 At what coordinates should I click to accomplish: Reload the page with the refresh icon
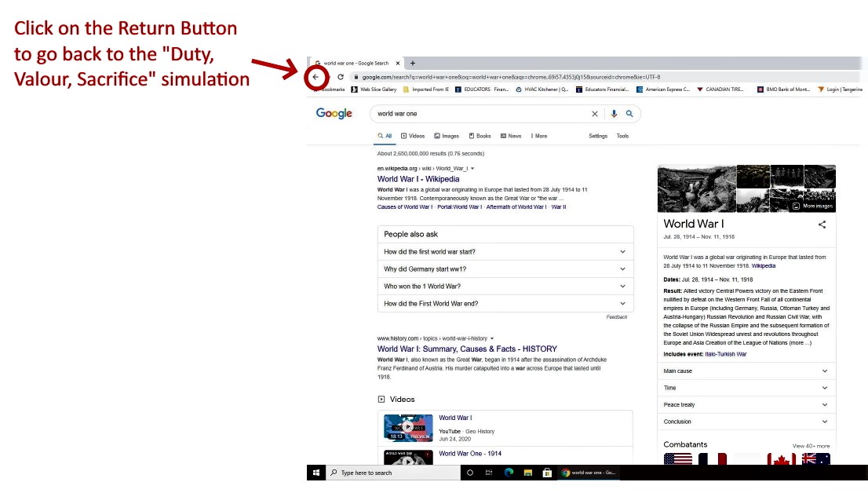[x=341, y=77]
